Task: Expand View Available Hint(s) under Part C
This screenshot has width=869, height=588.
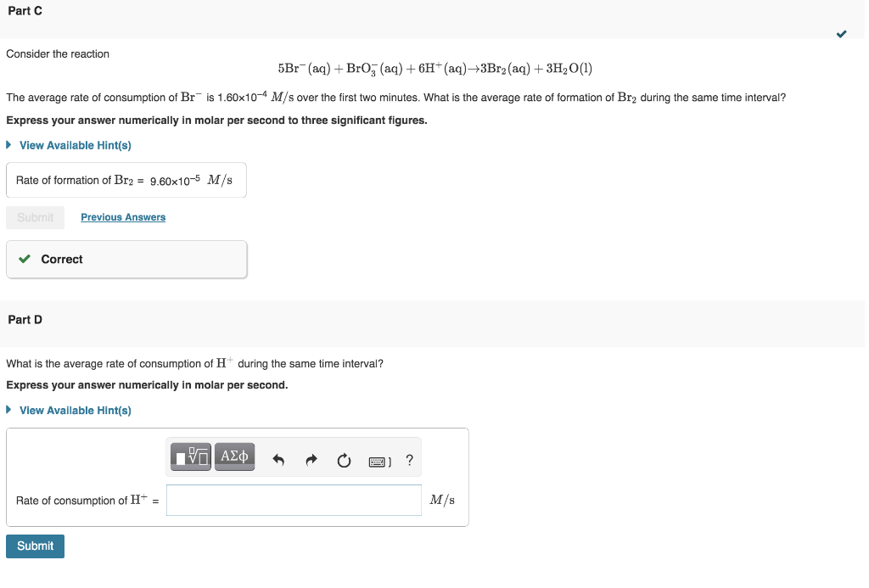Action: 68,145
